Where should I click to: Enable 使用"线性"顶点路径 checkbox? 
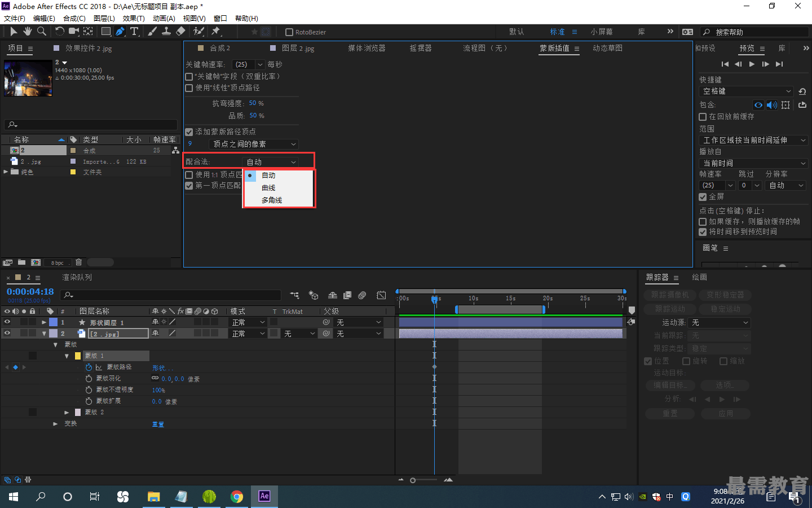(x=189, y=88)
